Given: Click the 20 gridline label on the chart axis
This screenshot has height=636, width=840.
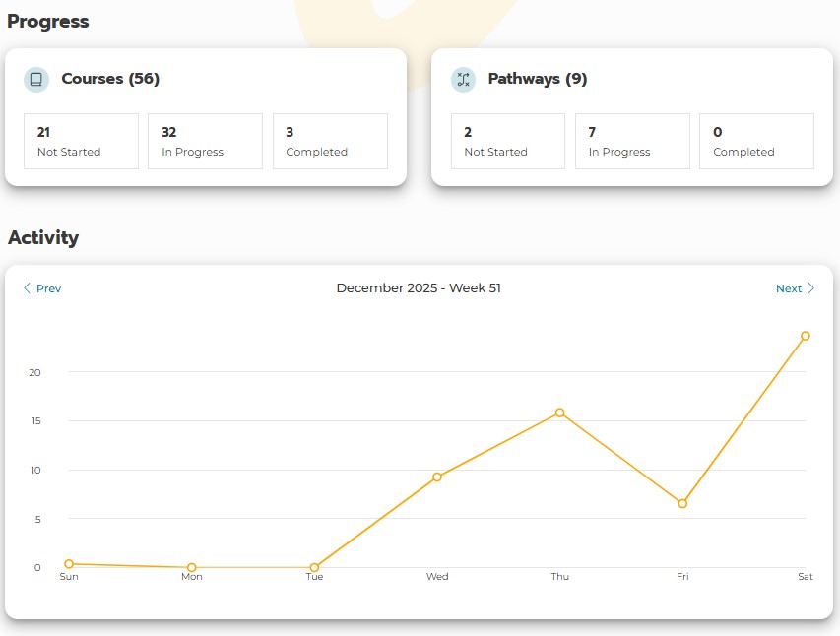Looking at the screenshot, I should click(x=34, y=373).
